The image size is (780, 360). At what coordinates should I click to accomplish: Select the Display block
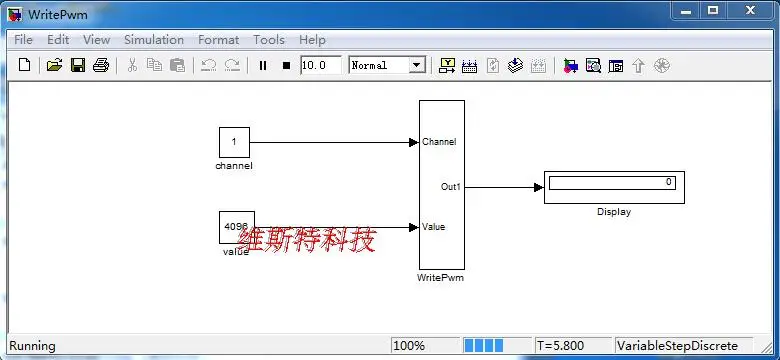(614, 187)
